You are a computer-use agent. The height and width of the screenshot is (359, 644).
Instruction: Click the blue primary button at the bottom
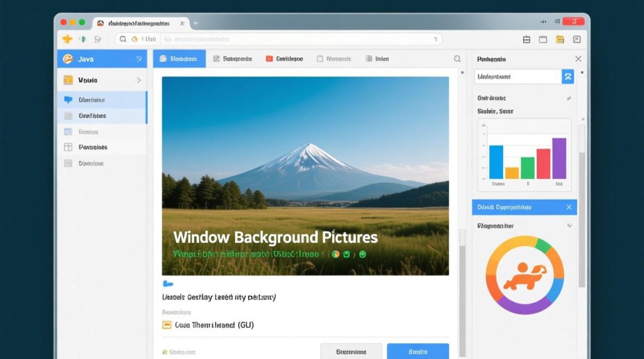(418, 351)
